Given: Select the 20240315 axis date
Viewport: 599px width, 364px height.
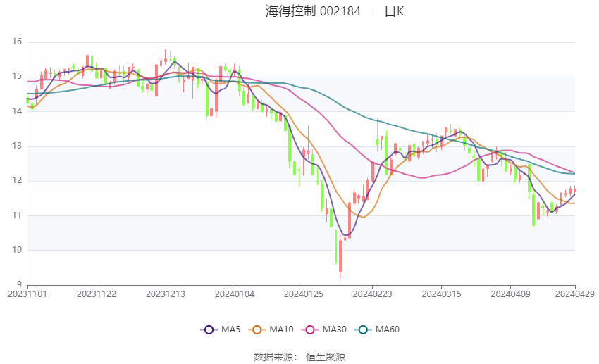Looking at the screenshot, I should point(442,294).
